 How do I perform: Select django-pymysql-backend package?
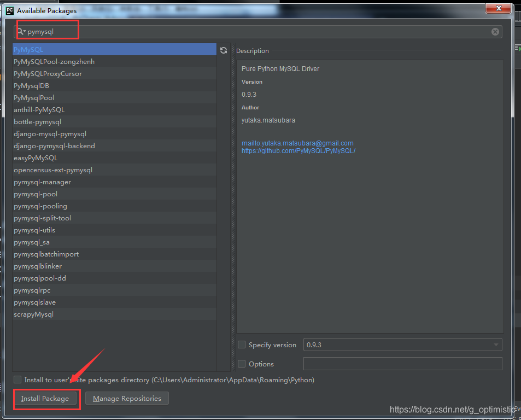115,146
